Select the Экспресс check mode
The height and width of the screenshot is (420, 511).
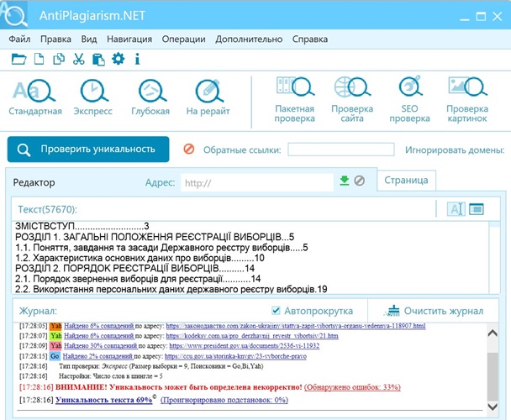[x=93, y=97]
